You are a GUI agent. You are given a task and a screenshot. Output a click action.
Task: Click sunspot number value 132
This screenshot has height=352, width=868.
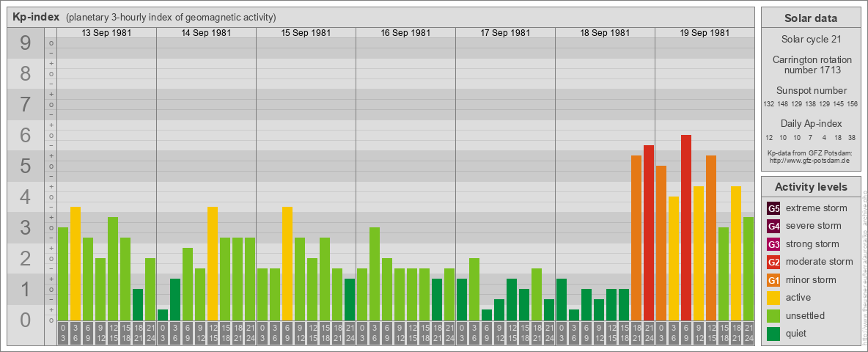(768, 104)
